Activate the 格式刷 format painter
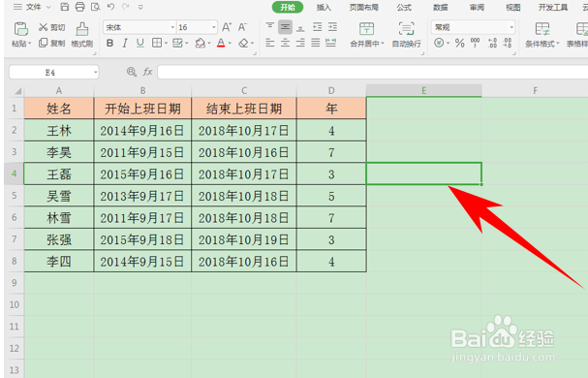588x378 pixels. coord(81,35)
